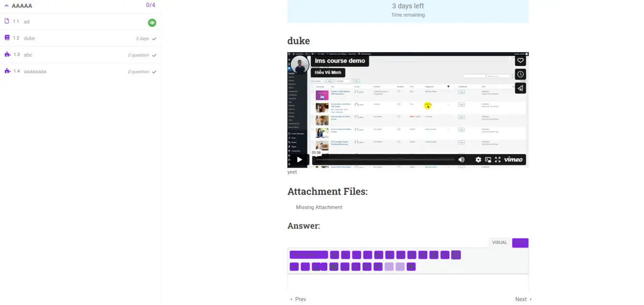Image resolution: width=644 pixels, height=305 pixels.
Task: Click the book icon for 1.2 duke
Action: pos(7,38)
